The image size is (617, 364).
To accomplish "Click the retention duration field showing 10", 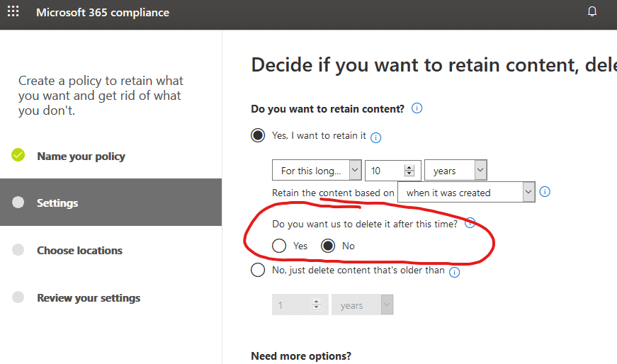I will click(x=392, y=171).
